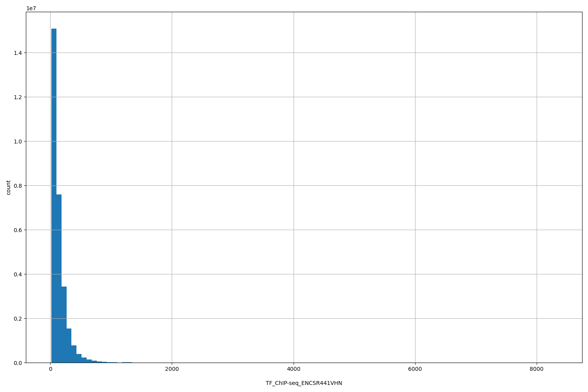Click the x-axis label TF_ChIP-seq_ENCSR441VHN

pos(304,383)
